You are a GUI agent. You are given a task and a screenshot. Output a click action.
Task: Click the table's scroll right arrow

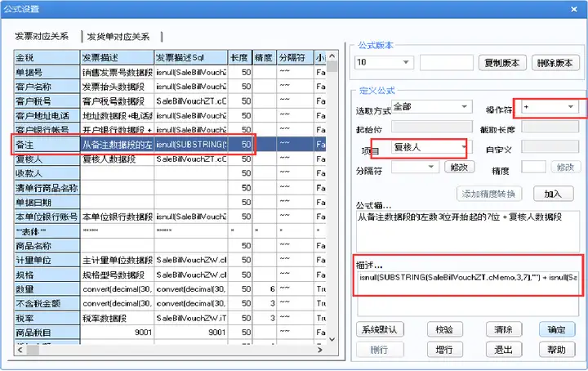(320, 350)
